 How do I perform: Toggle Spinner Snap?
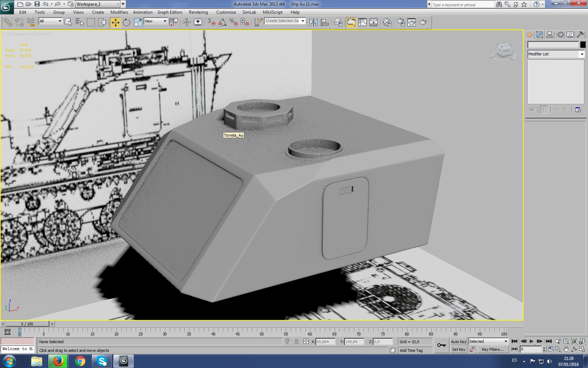point(245,22)
